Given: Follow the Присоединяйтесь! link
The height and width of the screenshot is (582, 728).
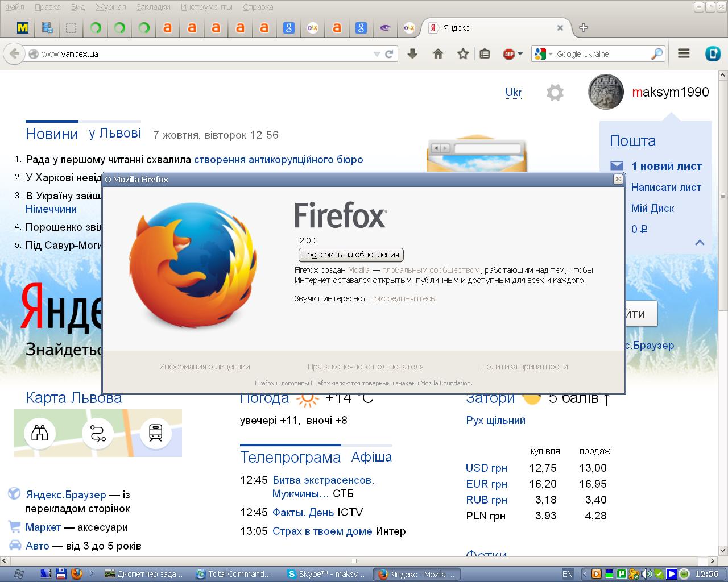Looking at the screenshot, I should pyautogui.click(x=403, y=298).
